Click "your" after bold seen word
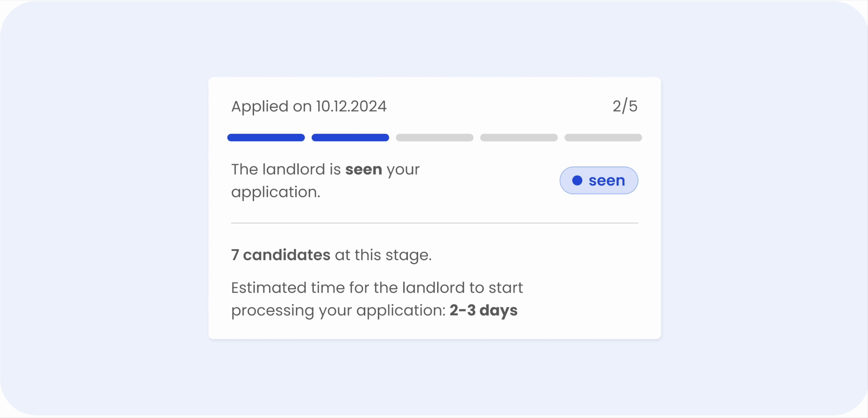This screenshot has height=418, width=868. click(403, 170)
